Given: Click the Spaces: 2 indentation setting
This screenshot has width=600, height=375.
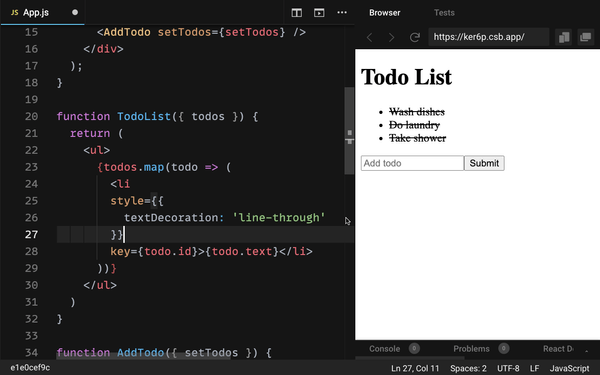Looking at the screenshot, I should 468,368.
